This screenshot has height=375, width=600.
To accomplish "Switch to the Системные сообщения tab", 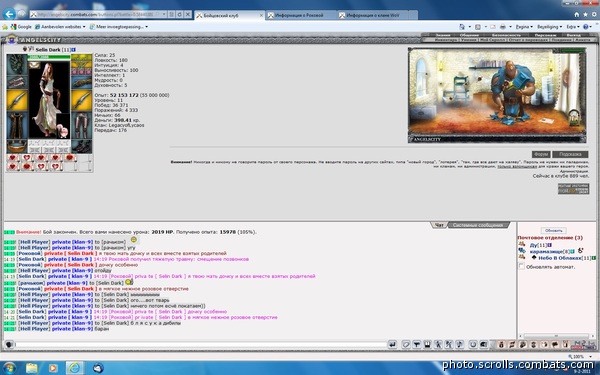I will click(478, 225).
